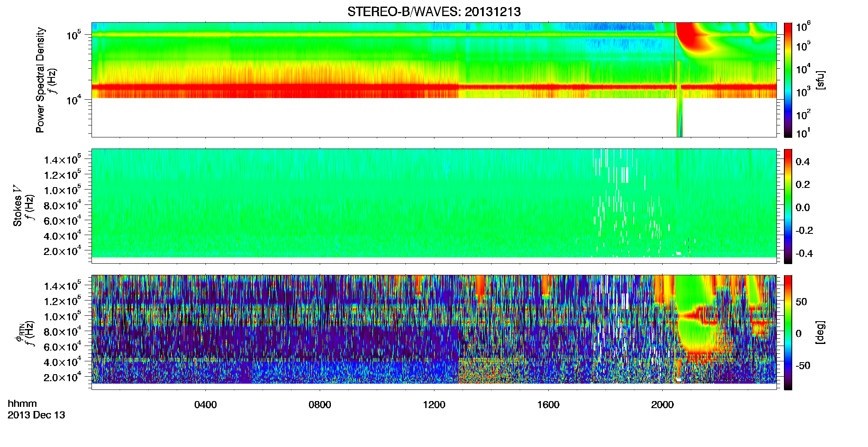The height and width of the screenshot is (447, 868).
Task: Click the -50 tick on degree colorbar
Action: 803,366
